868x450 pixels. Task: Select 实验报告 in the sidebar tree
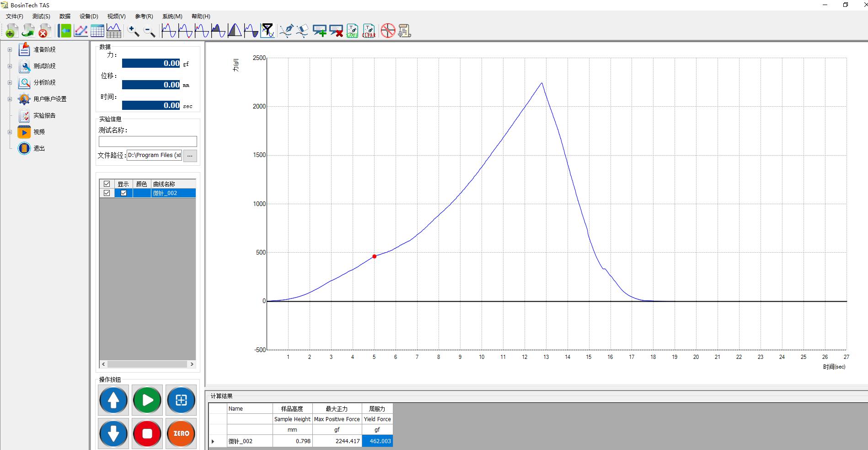pos(44,115)
